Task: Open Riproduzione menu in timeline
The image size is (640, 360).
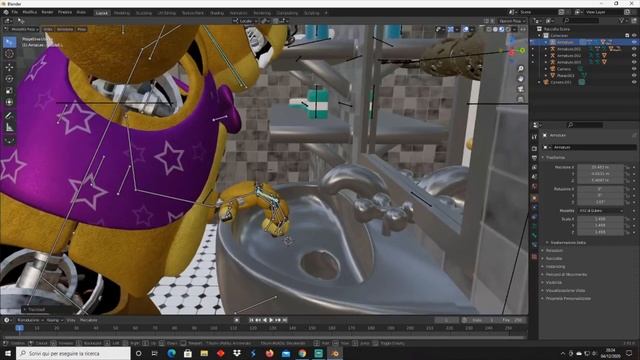Action: (x=30, y=320)
